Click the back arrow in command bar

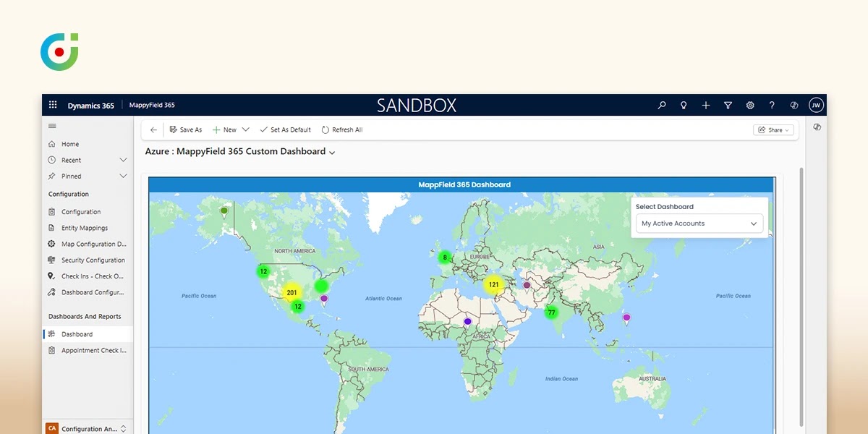153,130
